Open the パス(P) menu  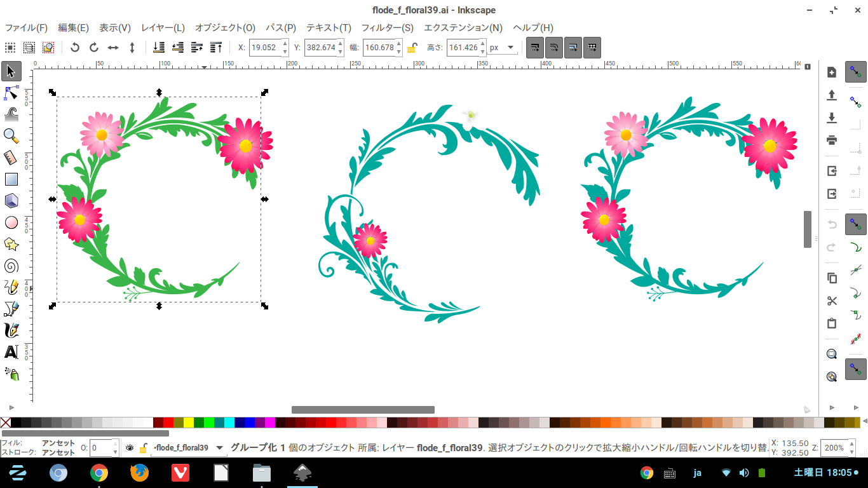coord(281,28)
